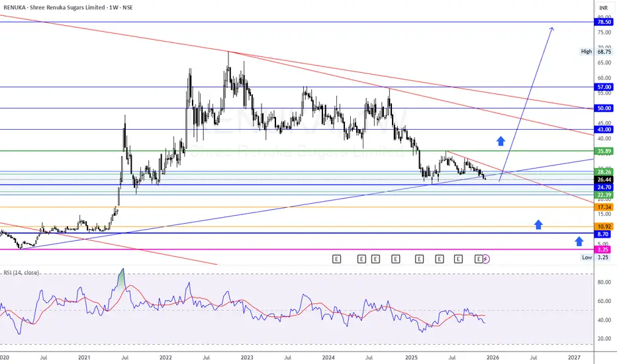Image resolution: width=617 pixels, height=364 pixels.
Task: Select the orange 17.34 price label
Action: 604,207
